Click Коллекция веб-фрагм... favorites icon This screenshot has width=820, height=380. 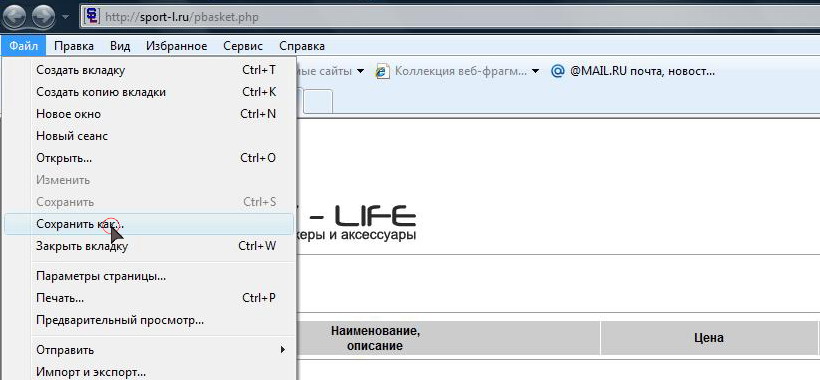tap(383, 72)
